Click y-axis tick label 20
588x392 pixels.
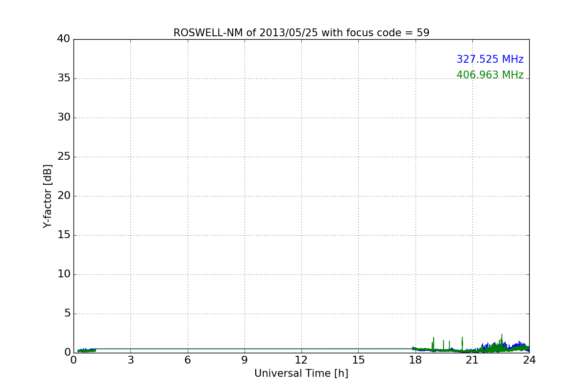click(64, 196)
